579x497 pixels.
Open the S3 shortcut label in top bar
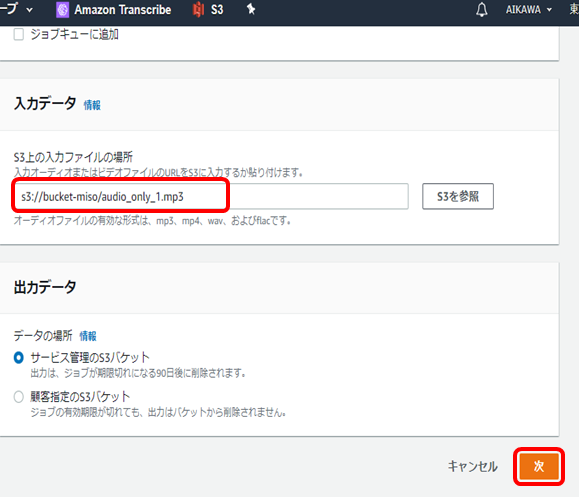pos(217,10)
